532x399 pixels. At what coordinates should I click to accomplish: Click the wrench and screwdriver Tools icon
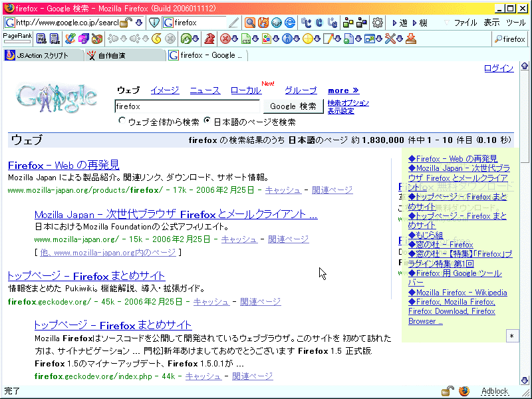tap(390, 39)
